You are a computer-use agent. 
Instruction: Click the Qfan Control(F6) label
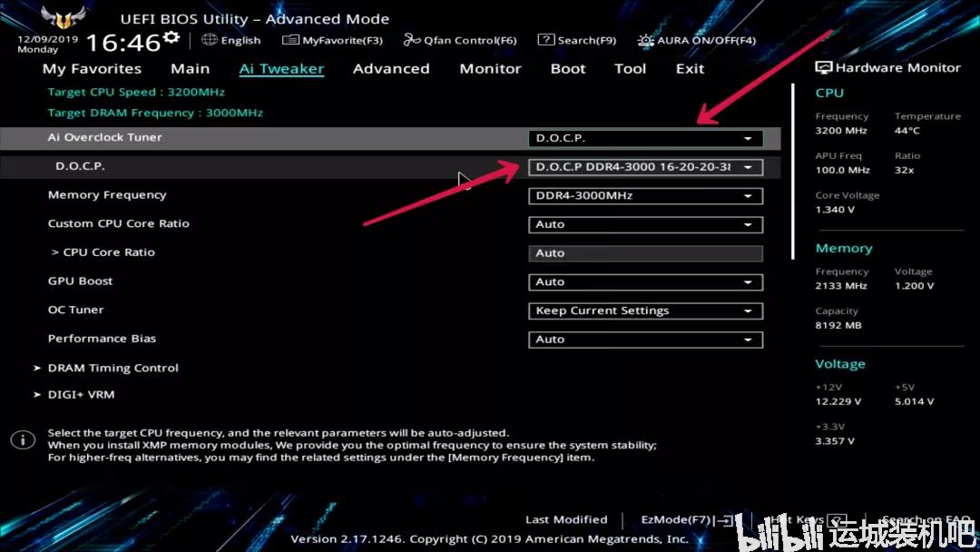coord(470,41)
